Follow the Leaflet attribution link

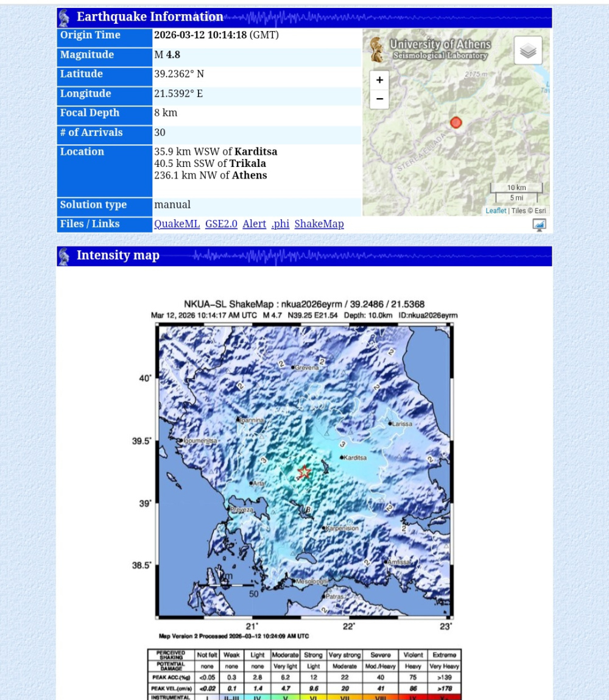pos(496,211)
